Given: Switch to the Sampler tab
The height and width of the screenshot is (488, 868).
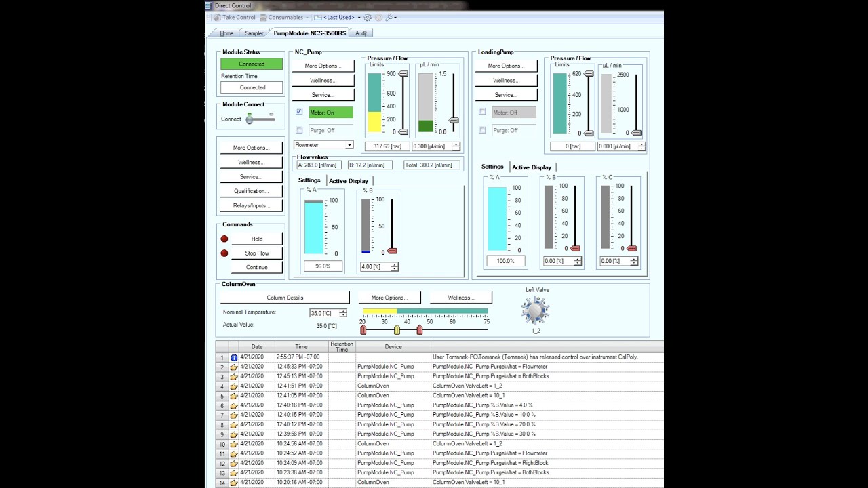Looking at the screenshot, I should [x=254, y=33].
